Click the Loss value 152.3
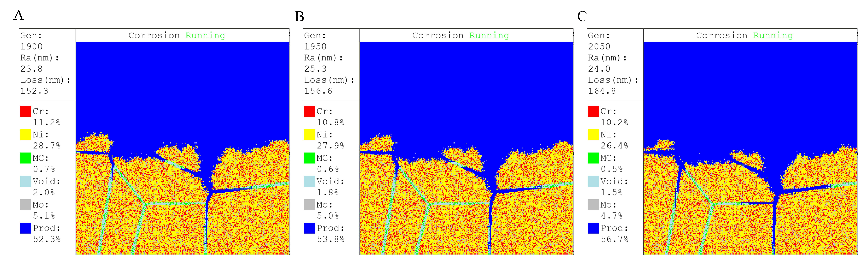Screen dimensions: 868x262 click(34, 91)
